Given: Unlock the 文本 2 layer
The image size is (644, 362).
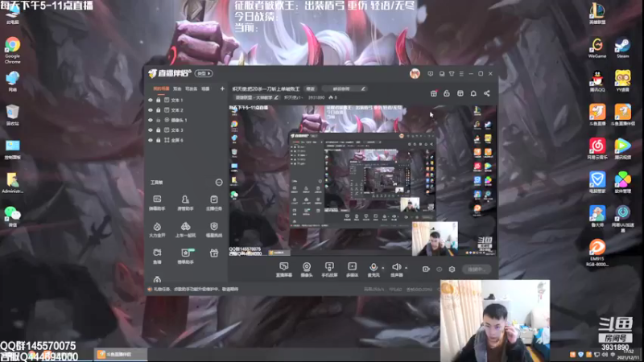Looking at the screenshot, I should (x=158, y=110).
